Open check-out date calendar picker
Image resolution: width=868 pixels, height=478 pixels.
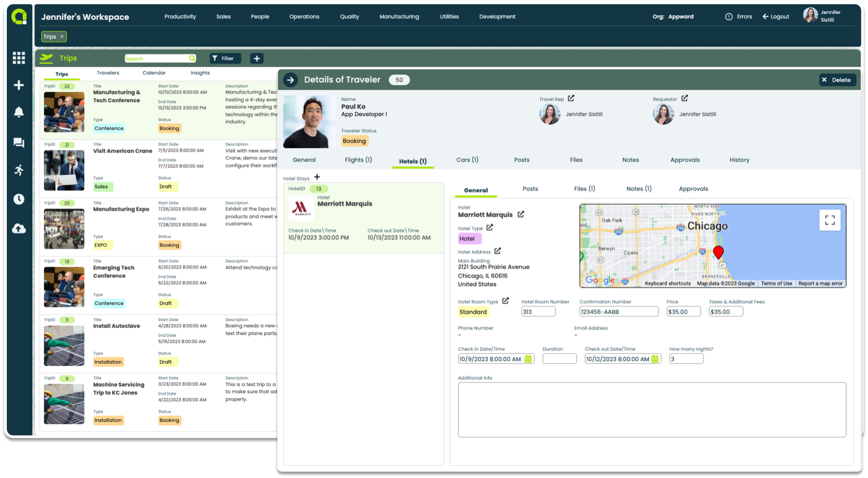[655, 359]
